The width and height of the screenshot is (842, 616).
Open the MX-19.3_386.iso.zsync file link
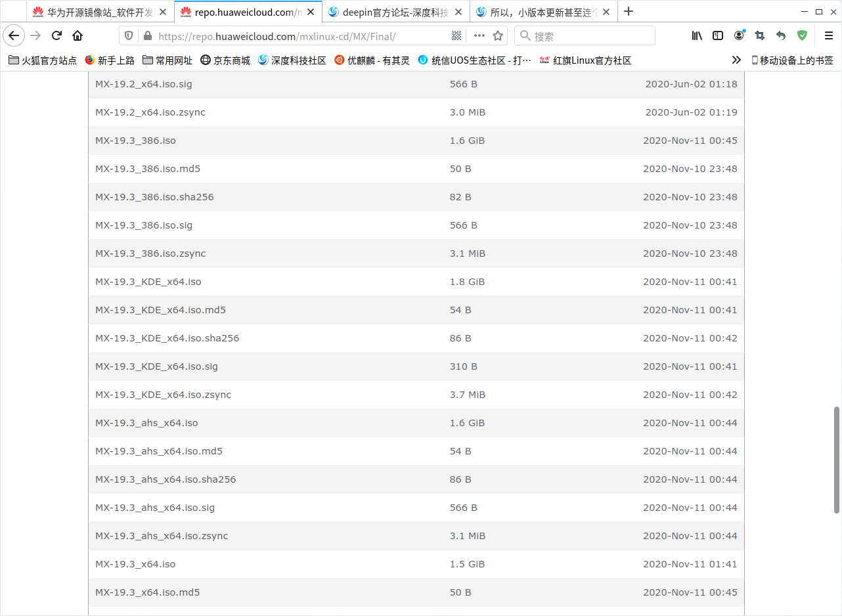[150, 253]
